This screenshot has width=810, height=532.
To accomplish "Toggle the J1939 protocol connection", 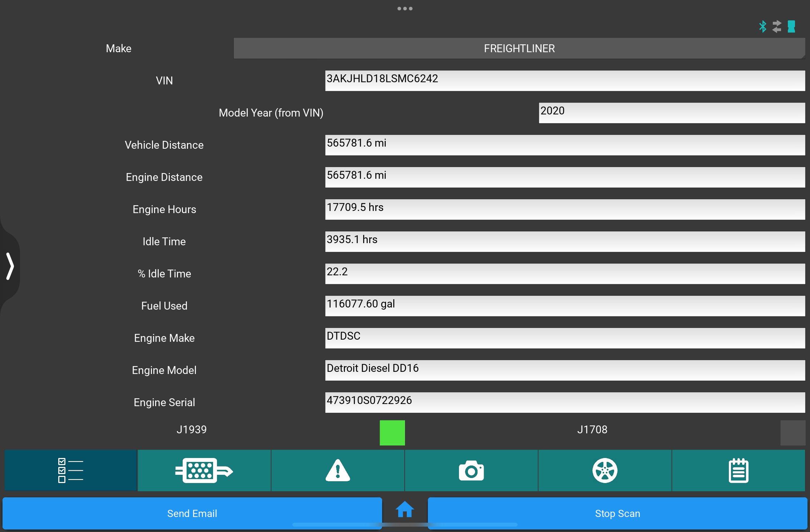I will 392,432.
